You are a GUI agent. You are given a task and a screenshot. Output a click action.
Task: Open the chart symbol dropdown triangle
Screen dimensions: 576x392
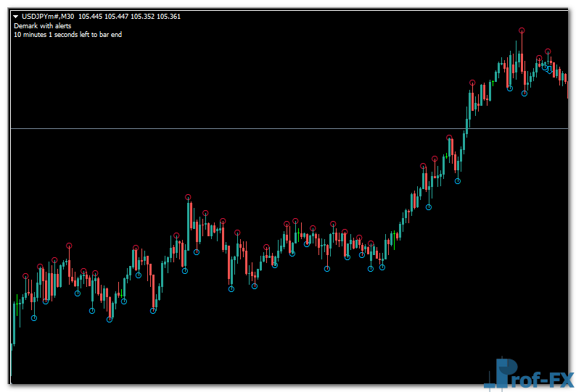16,17
